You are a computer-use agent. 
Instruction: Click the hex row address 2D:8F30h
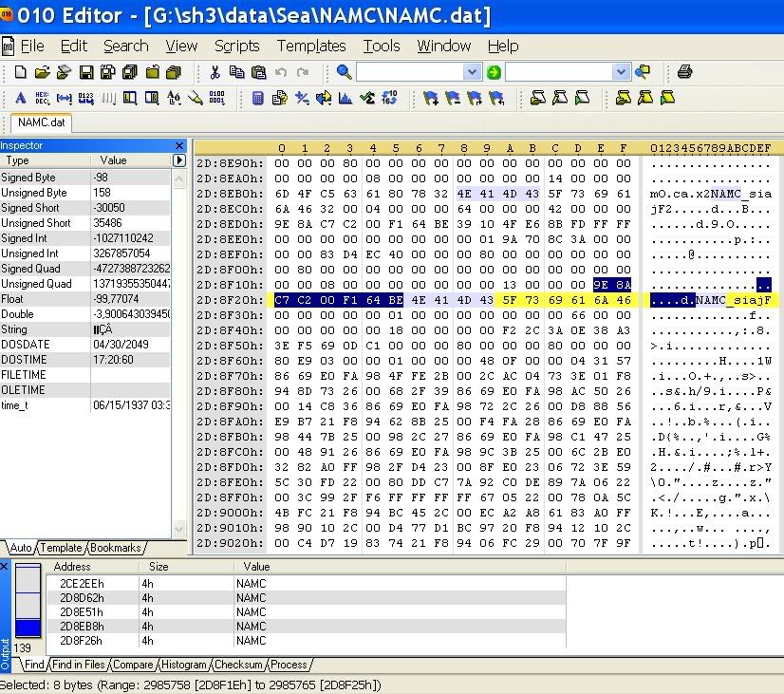pos(229,315)
